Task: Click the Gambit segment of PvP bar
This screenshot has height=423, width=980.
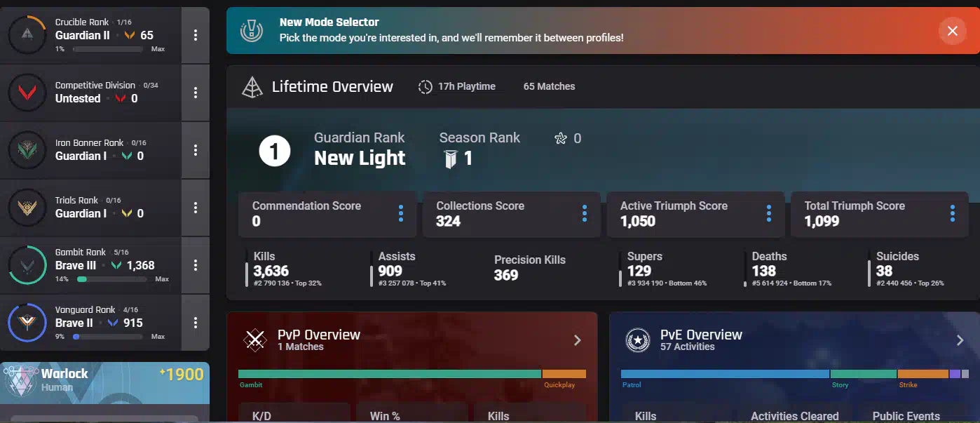Action: (390, 374)
